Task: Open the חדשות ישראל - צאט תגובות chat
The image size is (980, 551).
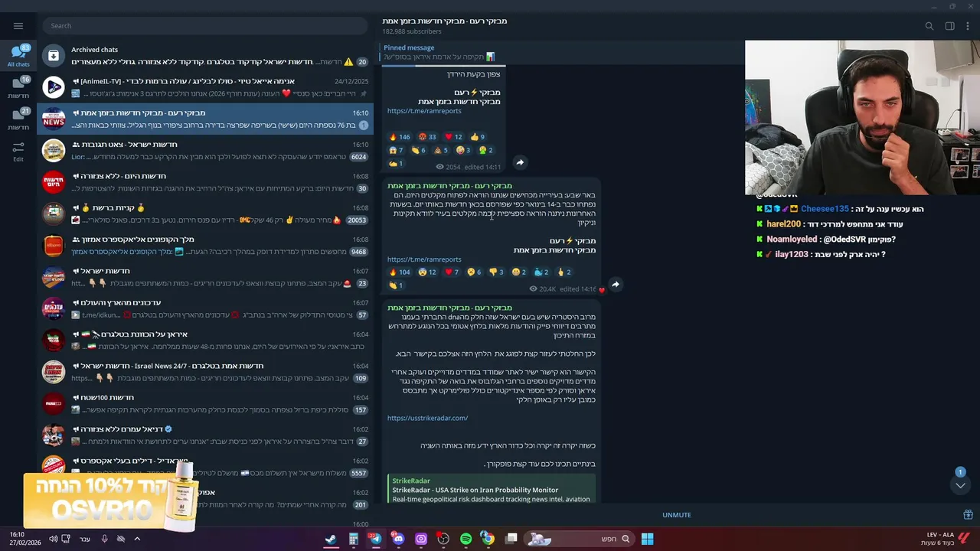Action: 205,151
